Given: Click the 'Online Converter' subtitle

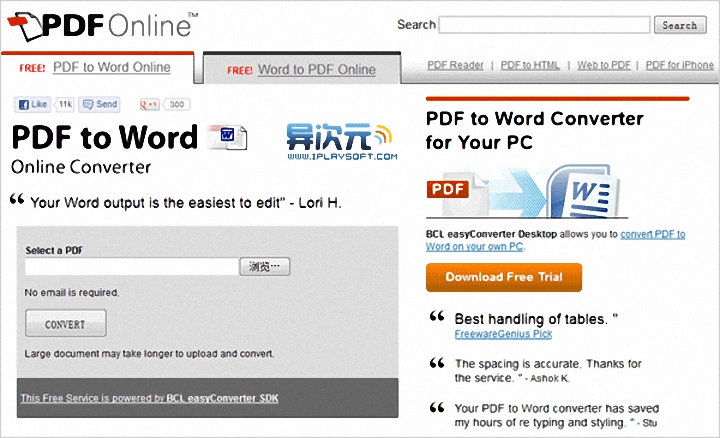Looking at the screenshot, I should (81, 167).
